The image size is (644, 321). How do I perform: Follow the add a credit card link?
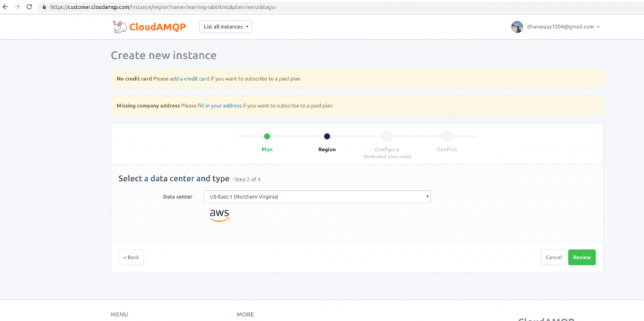(190, 78)
